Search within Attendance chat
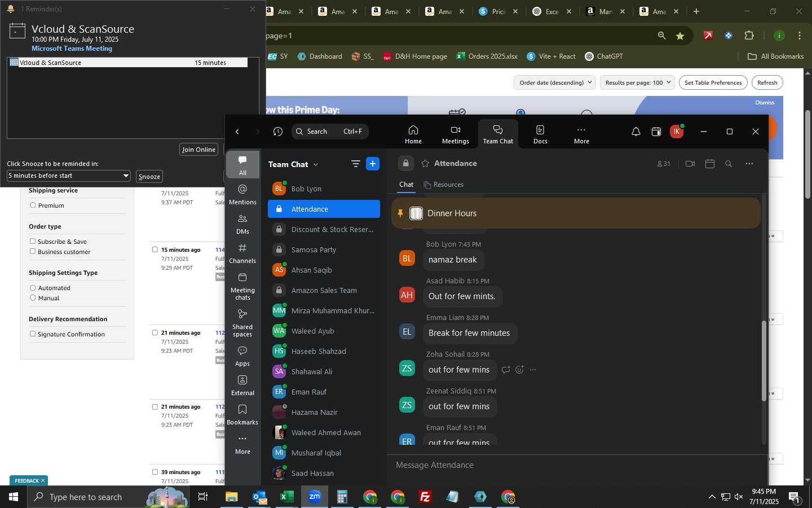 click(x=729, y=164)
